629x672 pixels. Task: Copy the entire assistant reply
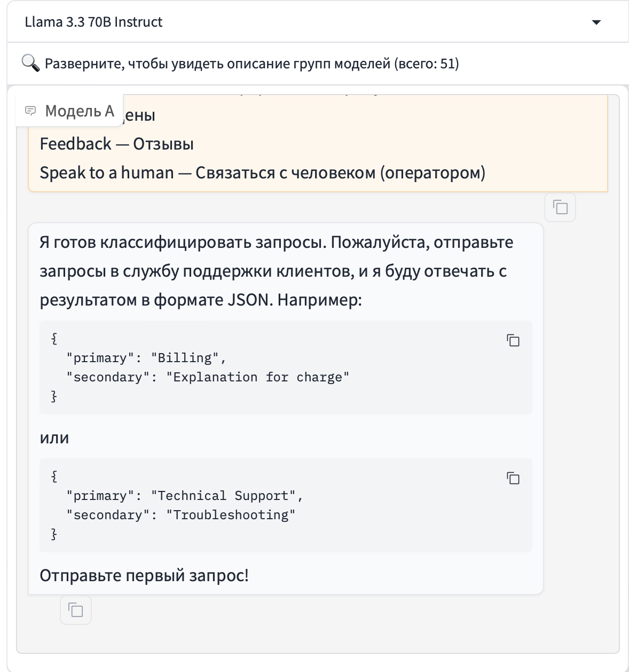[x=76, y=610]
